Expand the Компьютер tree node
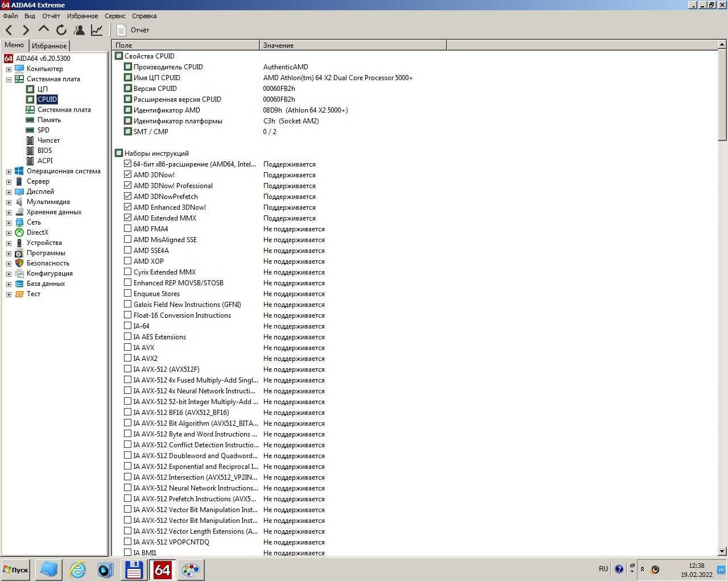728x582 pixels. click(9, 69)
